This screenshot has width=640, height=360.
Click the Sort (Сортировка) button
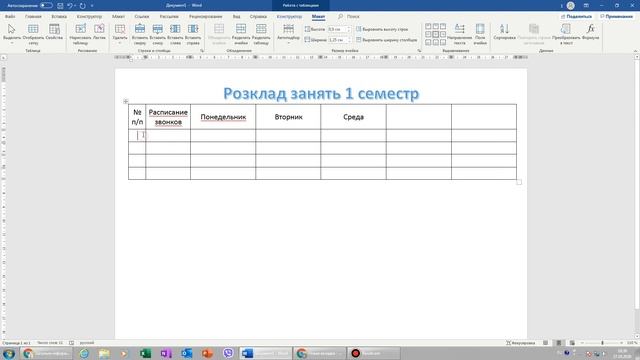point(504,32)
